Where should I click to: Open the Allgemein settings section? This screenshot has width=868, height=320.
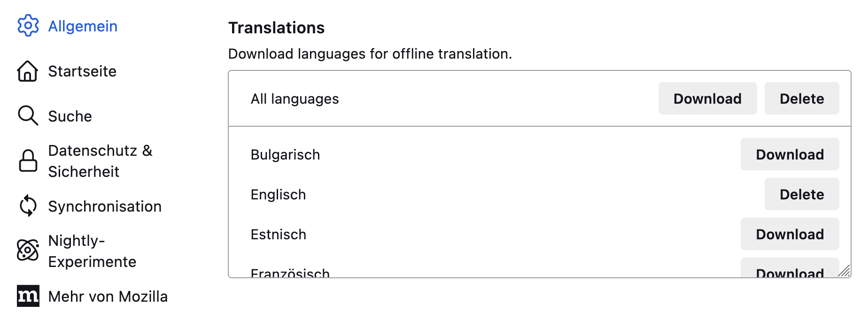83,26
